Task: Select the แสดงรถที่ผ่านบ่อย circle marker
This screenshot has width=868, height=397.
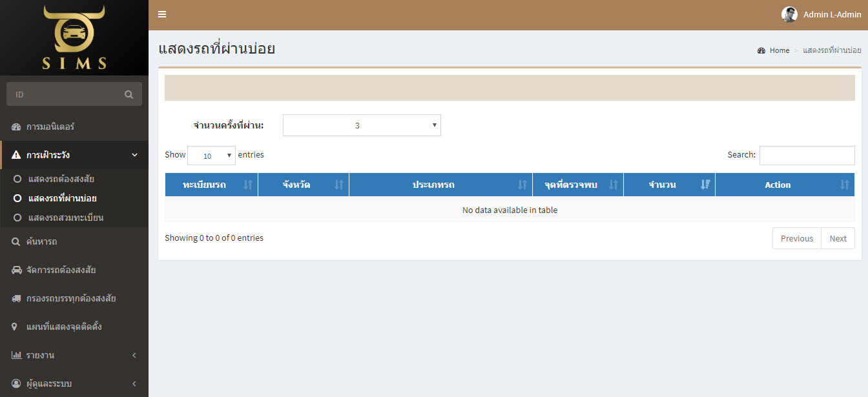Action: 17,198
